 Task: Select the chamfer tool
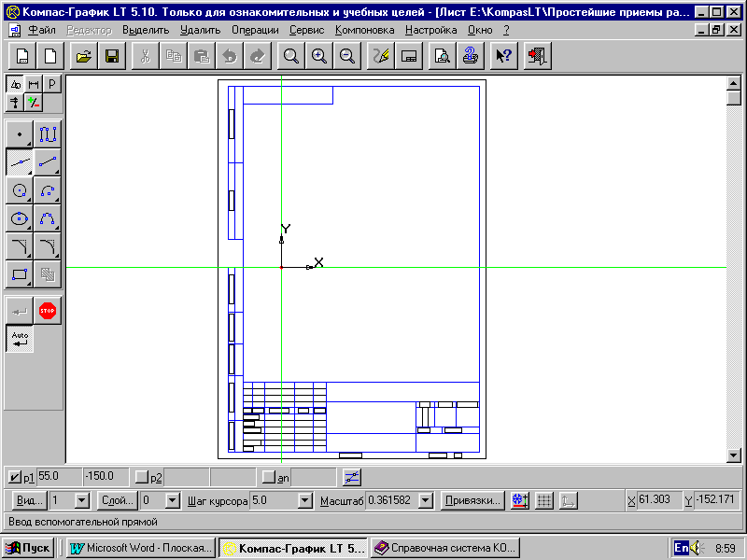20,246
